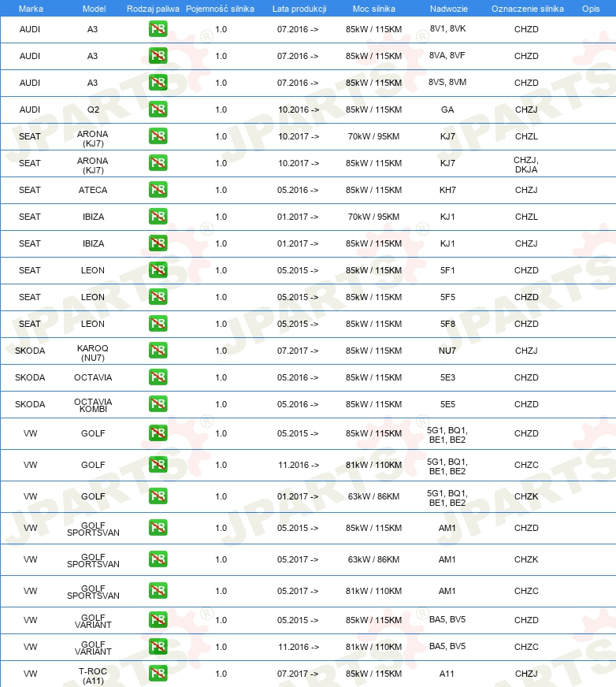
Task: Click the SKODA OCTAVIA 5E3 row
Action: (x=308, y=377)
